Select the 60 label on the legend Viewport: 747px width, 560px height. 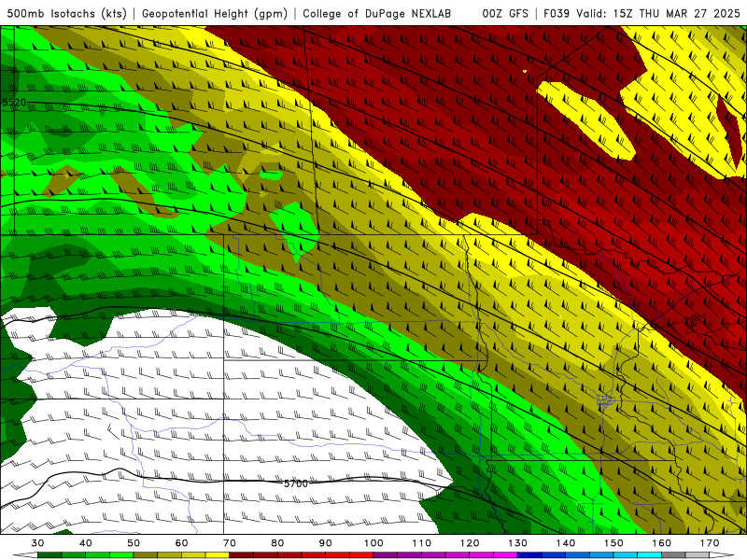181,543
